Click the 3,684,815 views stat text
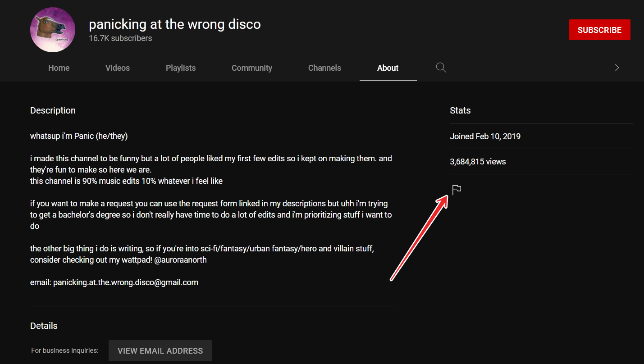This screenshot has width=644, height=364. [x=478, y=161]
